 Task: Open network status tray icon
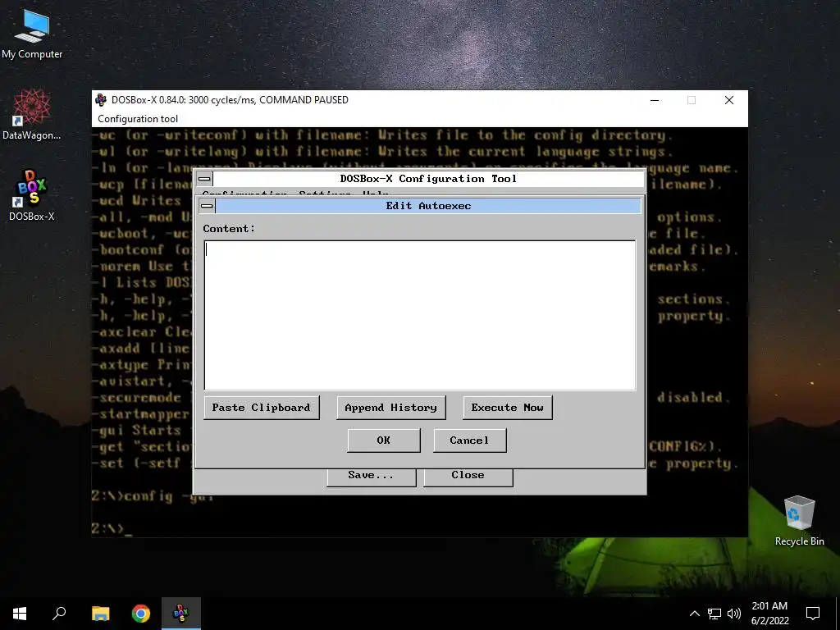pos(714,614)
